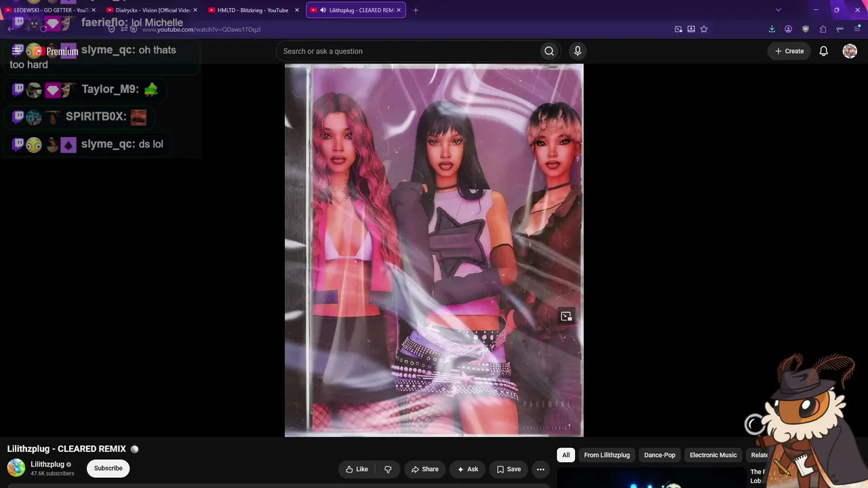Close the Lilithzplug - CLEARED REMIX tab

399,10
